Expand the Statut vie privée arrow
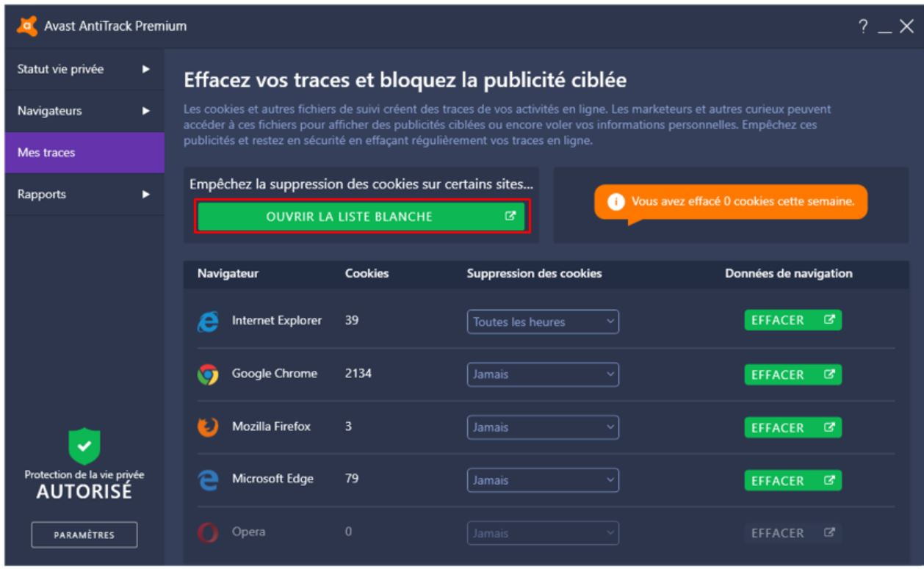 coord(146,69)
